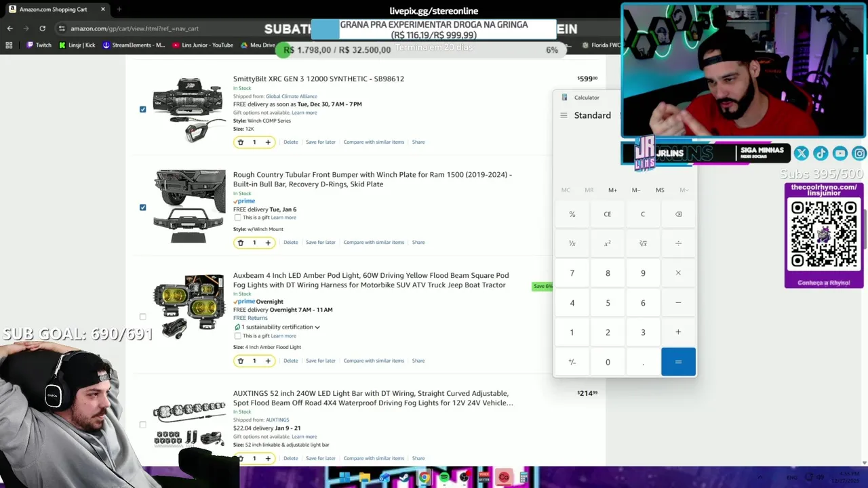Image resolution: width=868 pixels, height=488 pixels.
Task: Increase AUXTINGS light bar quantity with plus
Action: click(268, 459)
